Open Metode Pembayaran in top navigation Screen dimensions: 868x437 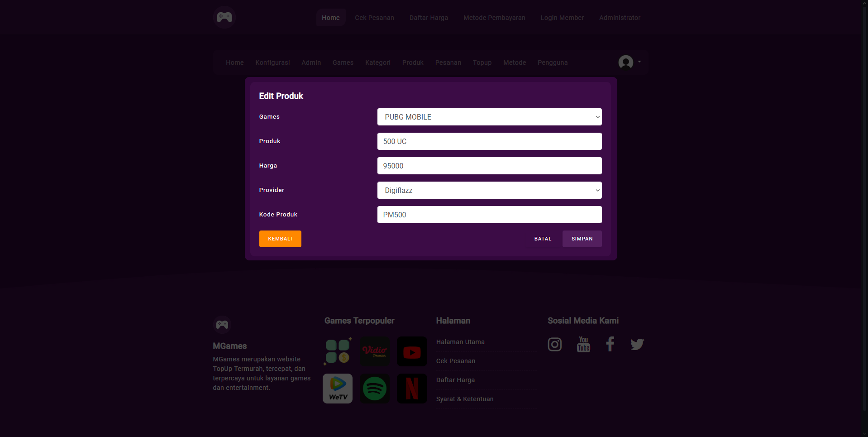pyautogui.click(x=494, y=18)
